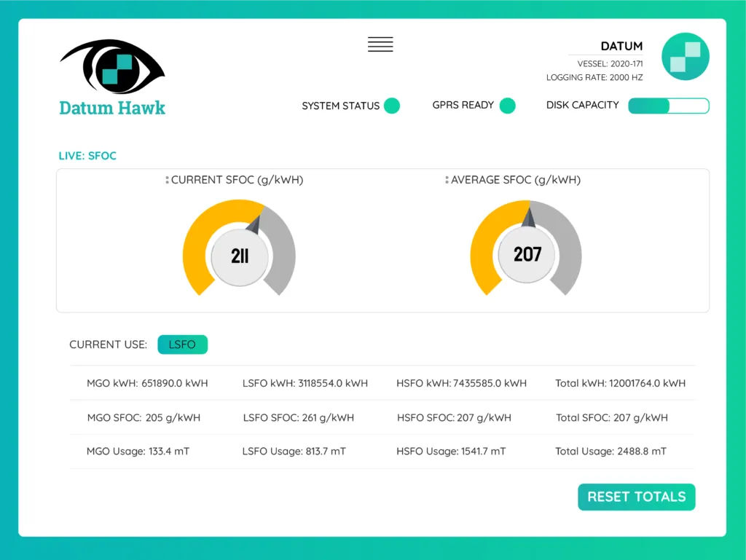The height and width of the screenshot is (560, 746).
Task: Click the teal Datum profile avatar
Action: pyautogui.click(x=685, y=57)
